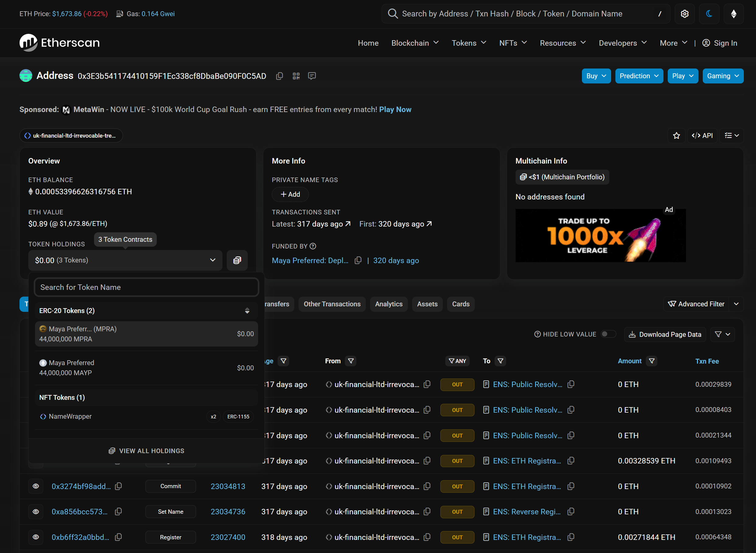
Task: Switch theme with the moon icon
Action: coord(709,14)
